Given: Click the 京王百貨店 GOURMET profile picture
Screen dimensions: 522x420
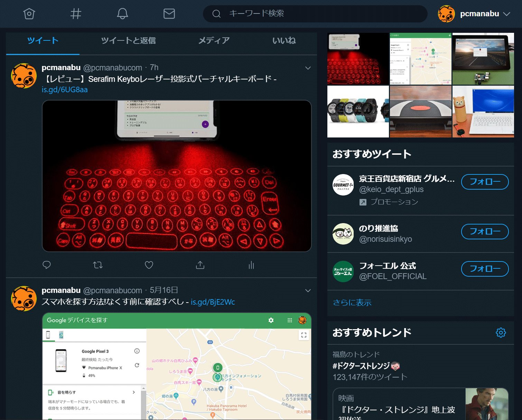Looking at the screenshot, I should (x=343, y=185).
